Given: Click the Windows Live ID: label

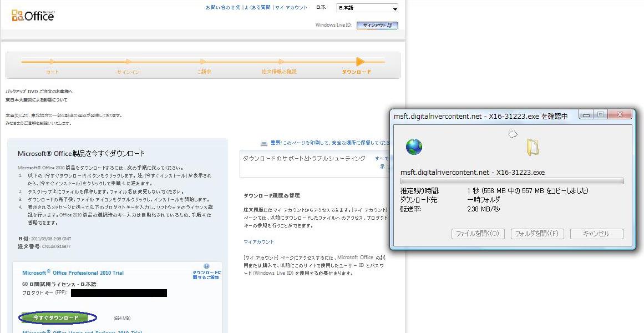Looking at the screenshot, I should [333, 25].
